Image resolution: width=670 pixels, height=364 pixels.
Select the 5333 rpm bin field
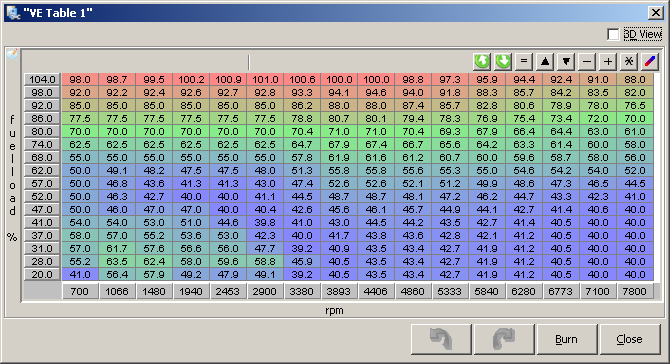[x=450, y=291]
